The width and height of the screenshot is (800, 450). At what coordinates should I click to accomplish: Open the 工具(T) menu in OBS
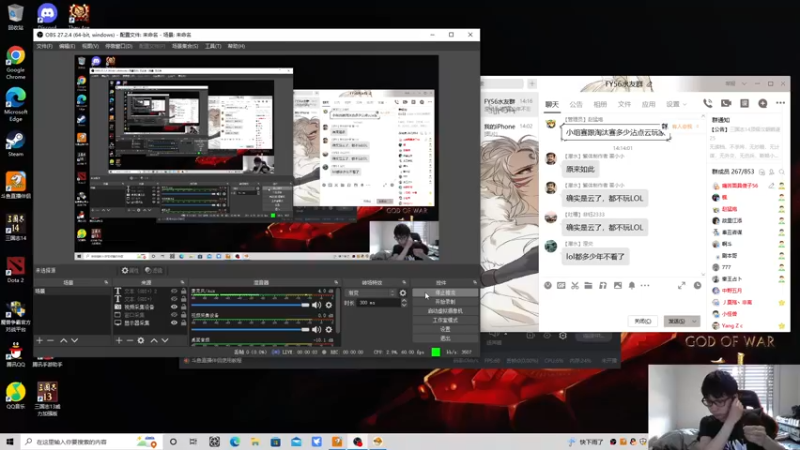[x=213, y=46]
